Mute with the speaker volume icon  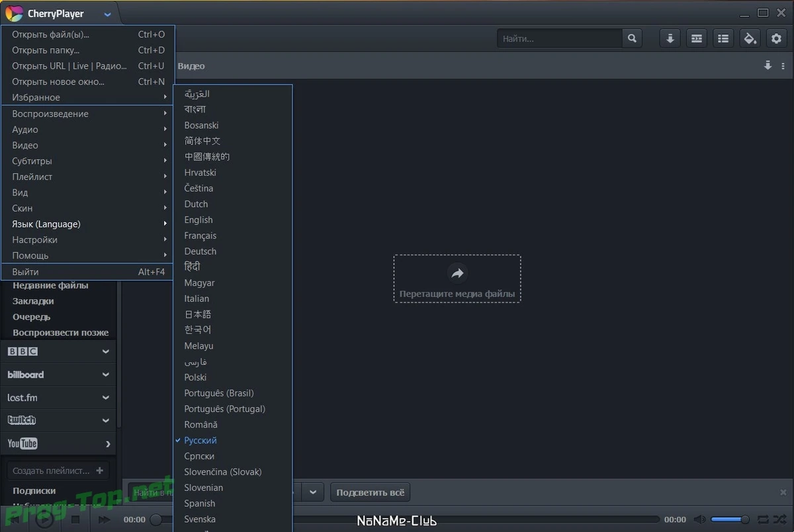[x=699, y=519]
